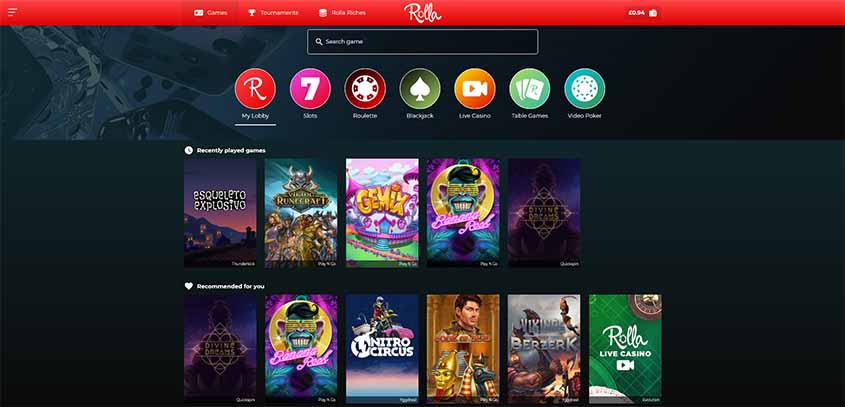Open the Viking Runecraft game thumbnail
The width and height of the screenshot is (845, 407).
[301, 213]
